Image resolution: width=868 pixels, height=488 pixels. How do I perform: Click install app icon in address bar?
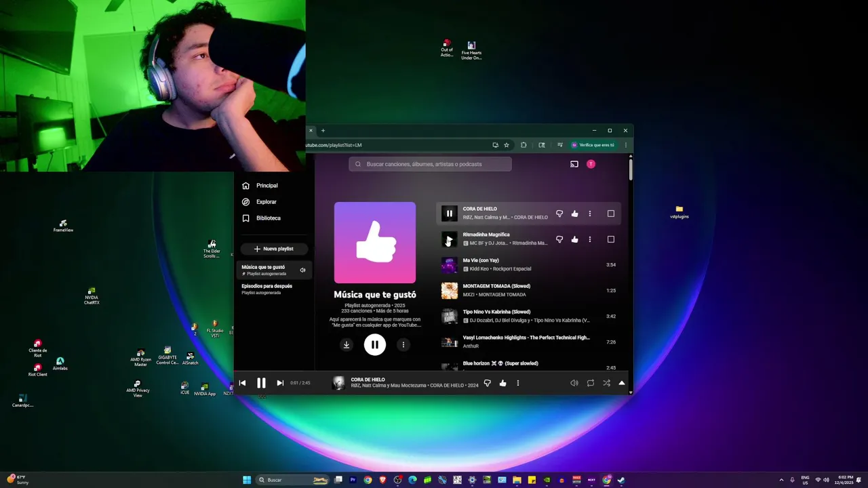tap(495, 145)
